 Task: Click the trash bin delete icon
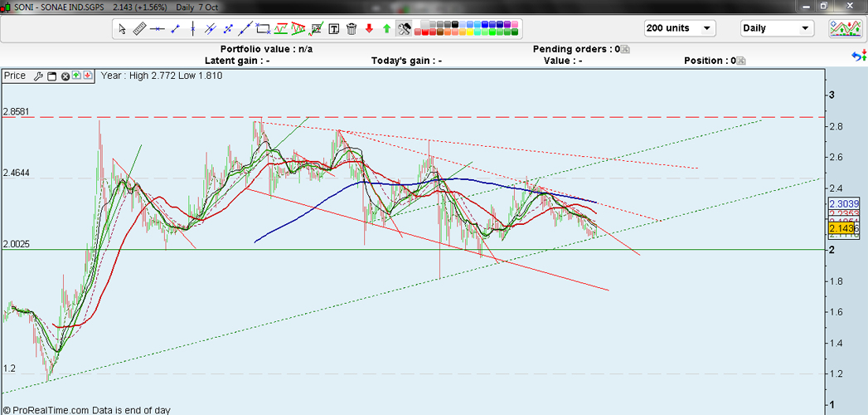pyautogui.click(x=352, y=28)
